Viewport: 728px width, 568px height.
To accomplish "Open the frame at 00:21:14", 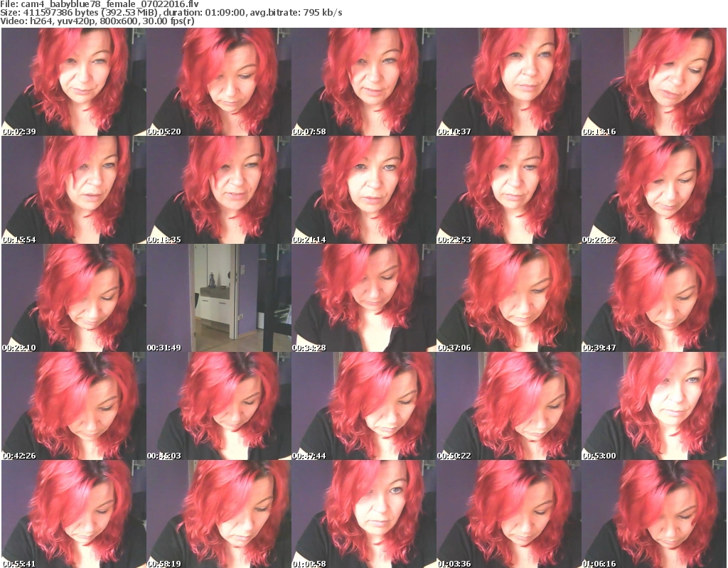I will click(364, 190).
